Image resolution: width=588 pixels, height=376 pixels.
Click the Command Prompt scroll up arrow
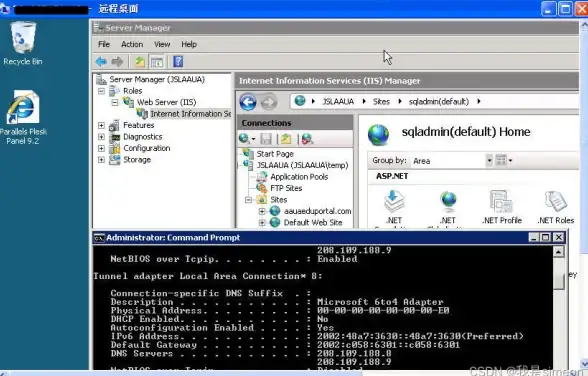(x=558, y=252)
